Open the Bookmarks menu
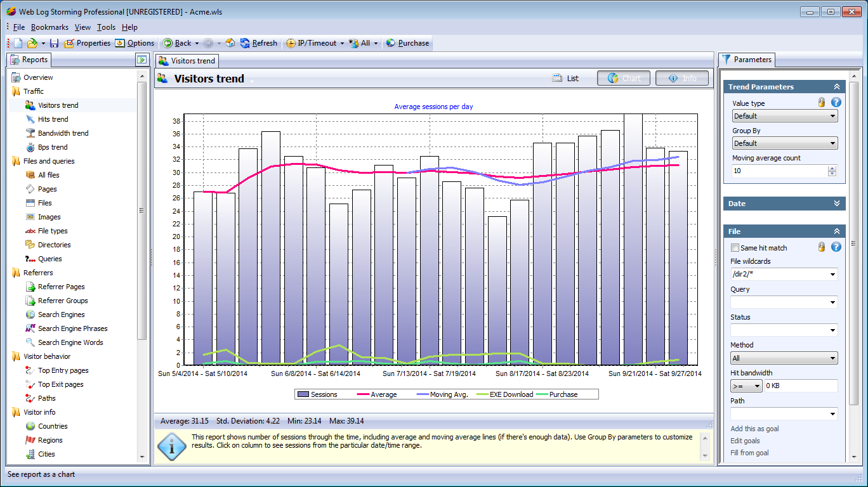This screenshot has width=868, height=487. pyautogui.click(x=49, y=27)
